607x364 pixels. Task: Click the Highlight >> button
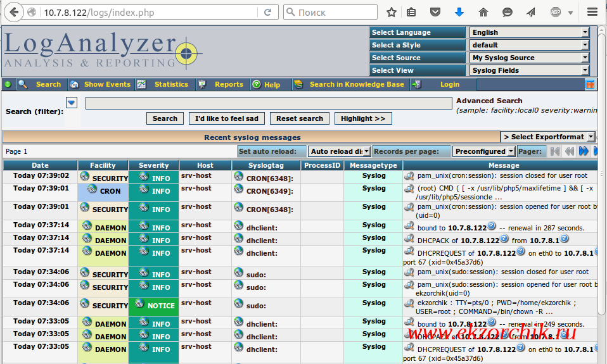362,118
